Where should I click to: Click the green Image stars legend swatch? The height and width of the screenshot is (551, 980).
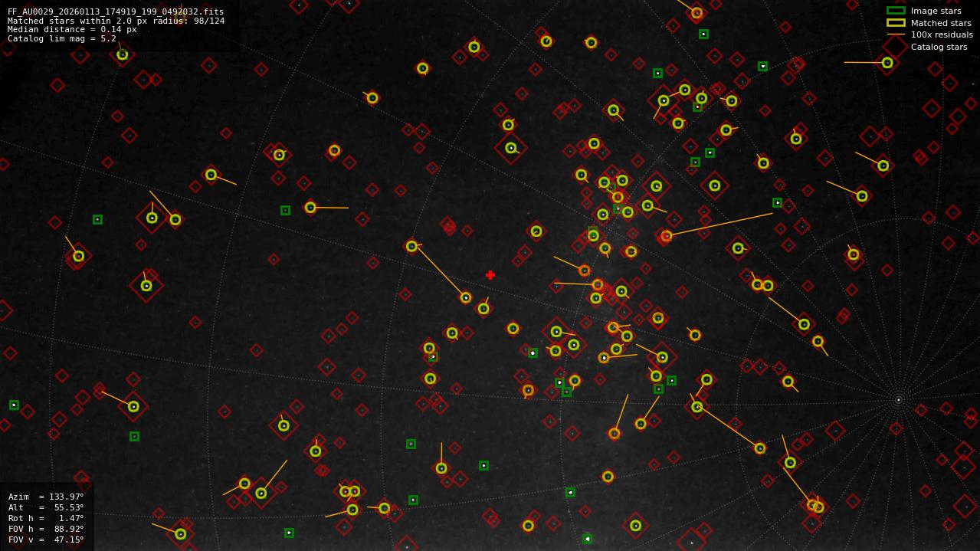pyautogui.click(x=896, y=11)
